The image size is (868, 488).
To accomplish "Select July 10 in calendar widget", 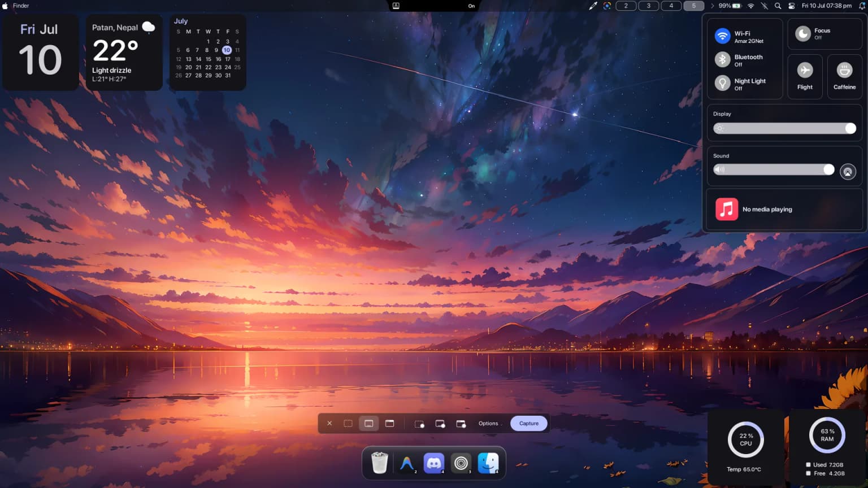I will pos(227,50).
